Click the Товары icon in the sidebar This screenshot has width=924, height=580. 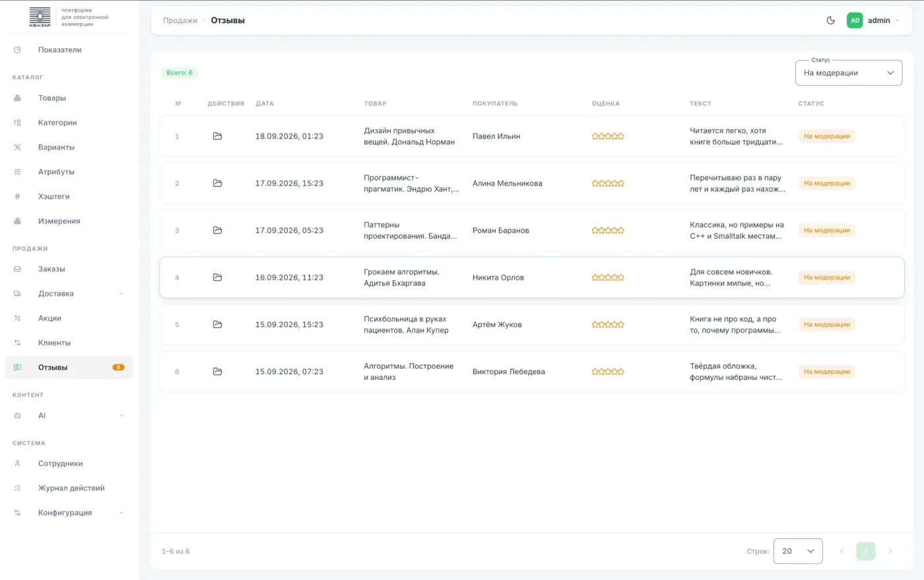(x=18, y=98)
